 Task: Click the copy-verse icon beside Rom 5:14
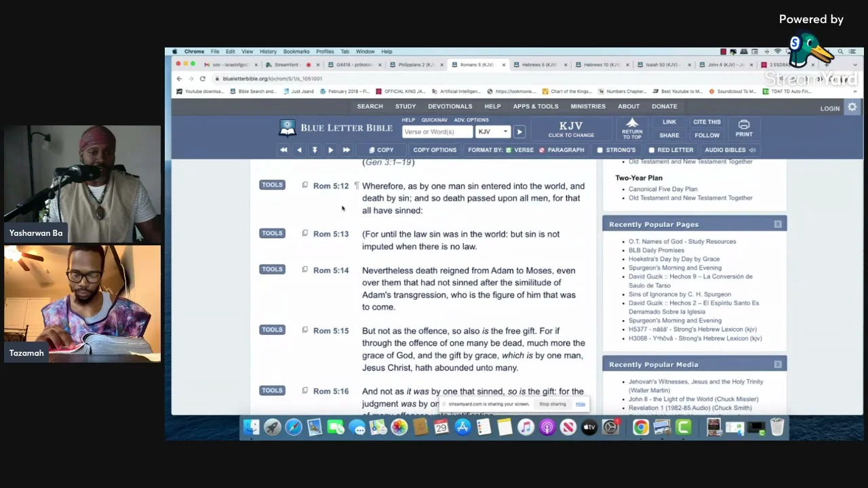304,270
